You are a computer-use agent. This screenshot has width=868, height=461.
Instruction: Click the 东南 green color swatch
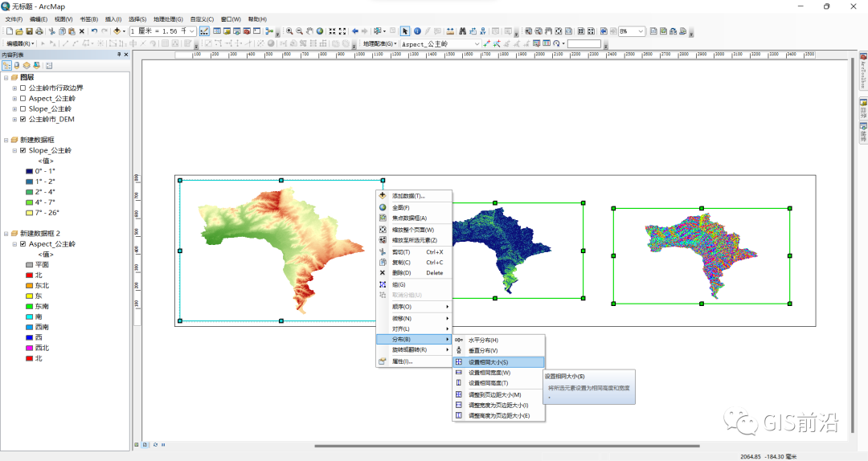point(30,307)
